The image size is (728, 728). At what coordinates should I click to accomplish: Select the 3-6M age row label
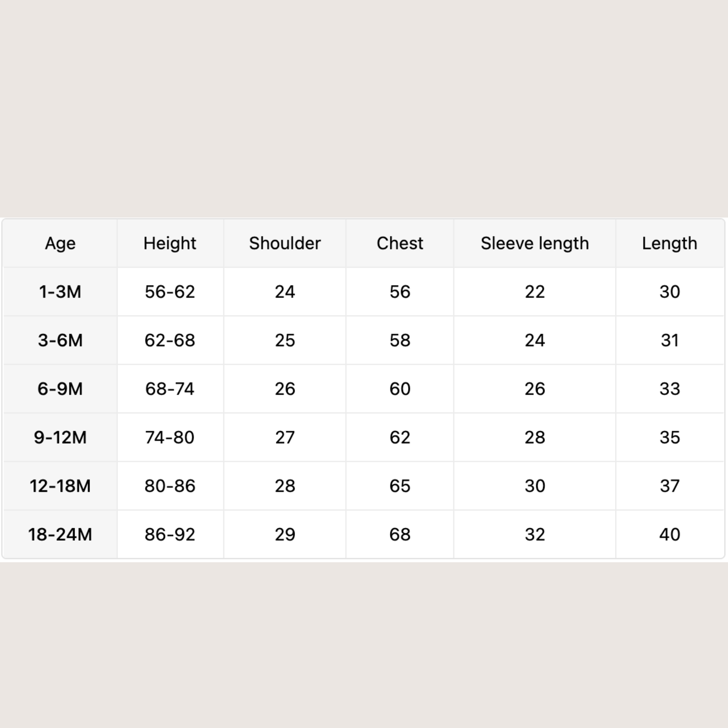60,341
